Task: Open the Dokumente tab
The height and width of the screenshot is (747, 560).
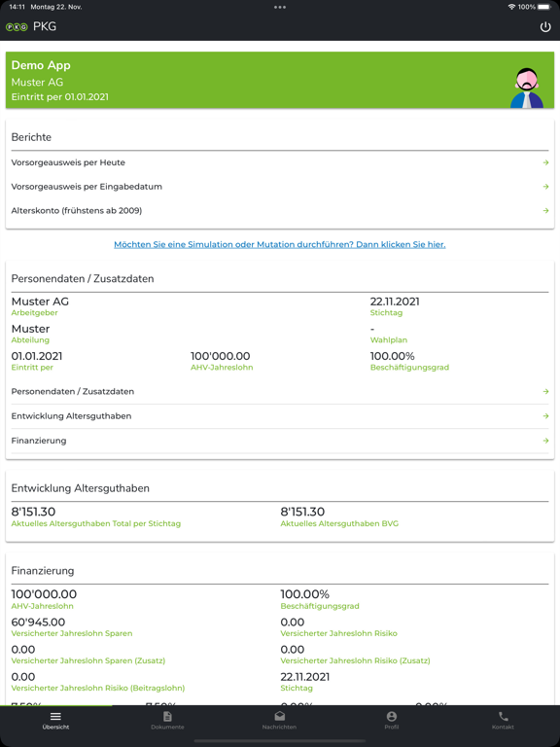Action: pyautogui.click(x=167, y=721)
